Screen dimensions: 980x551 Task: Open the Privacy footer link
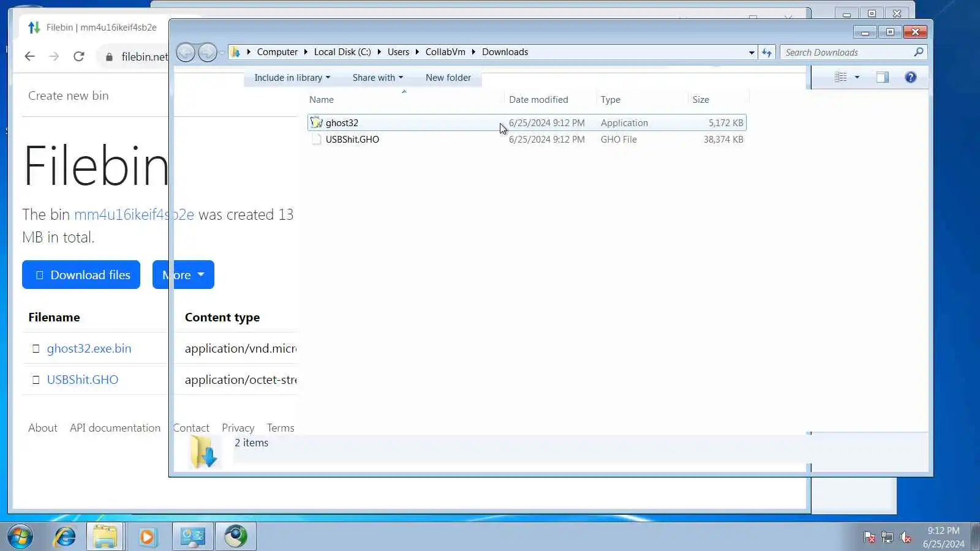(238, 428)
